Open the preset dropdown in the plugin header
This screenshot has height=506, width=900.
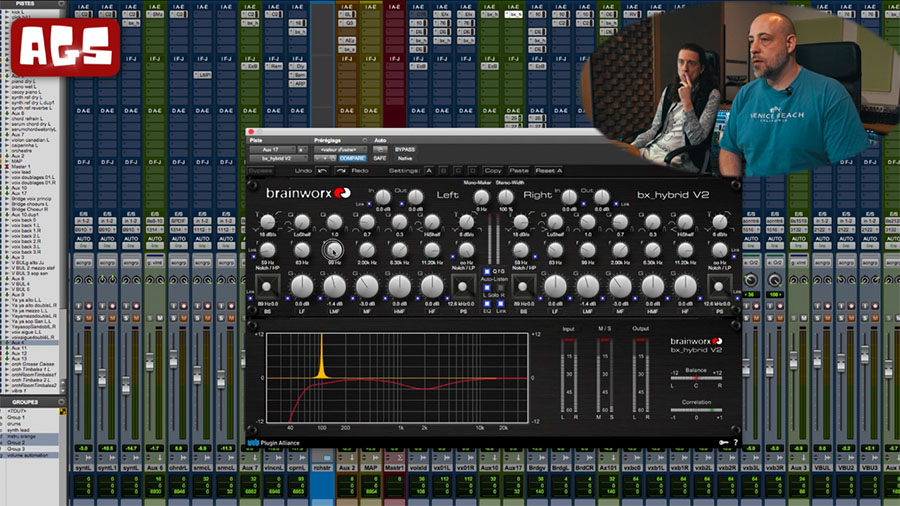pyautogui.click(x=340, y=150)
